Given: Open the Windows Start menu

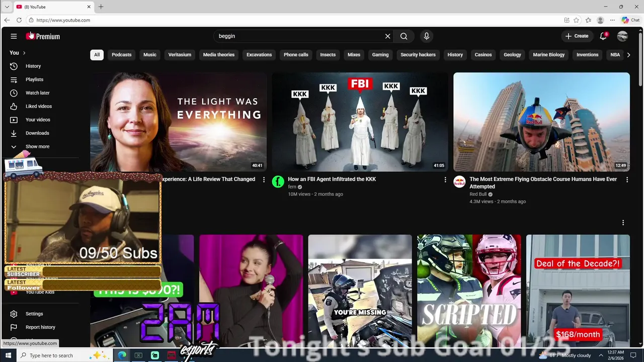Looking at the screenshot, I should [8, 355].
